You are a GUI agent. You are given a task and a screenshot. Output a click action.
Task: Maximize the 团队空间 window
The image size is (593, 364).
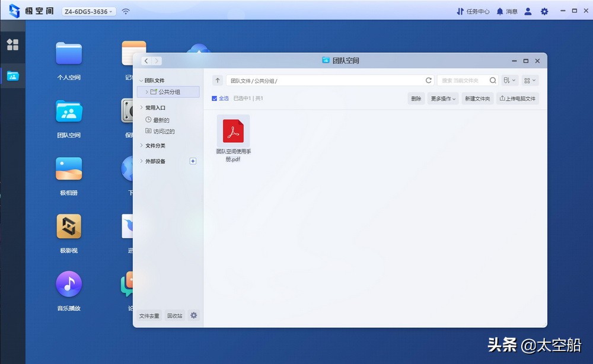[525, 61]
